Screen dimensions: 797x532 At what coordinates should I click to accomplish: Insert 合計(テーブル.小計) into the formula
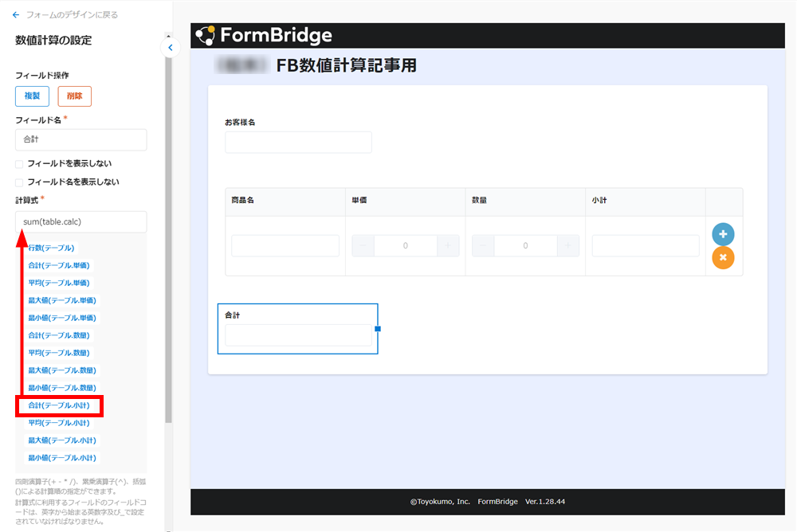[x=58, y=405]
